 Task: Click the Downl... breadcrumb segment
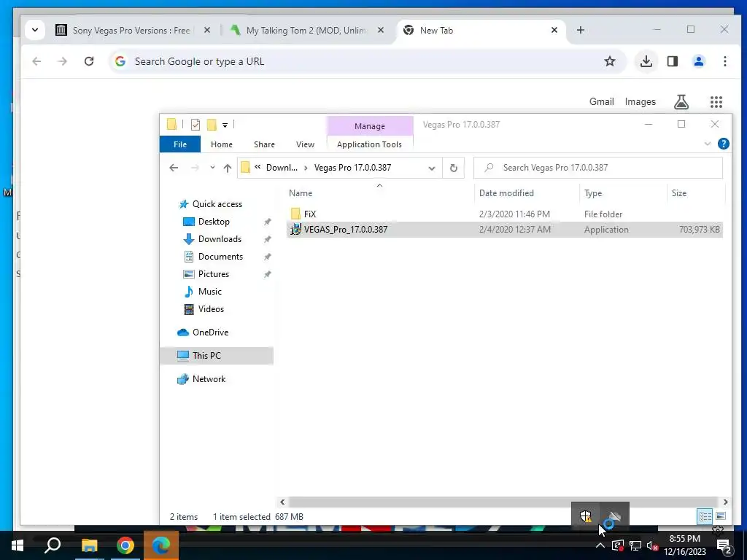click(x=282, y=168)
